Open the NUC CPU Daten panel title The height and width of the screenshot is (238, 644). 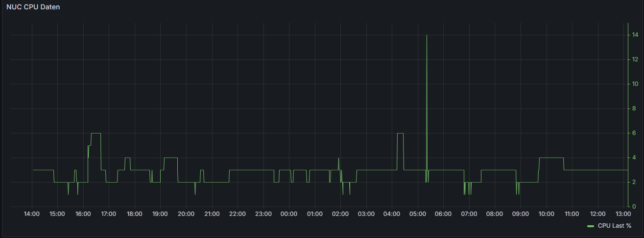coord(33,8)
